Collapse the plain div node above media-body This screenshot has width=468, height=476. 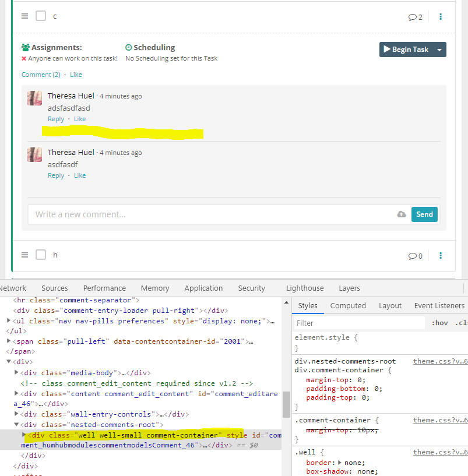tap(9, 361)
